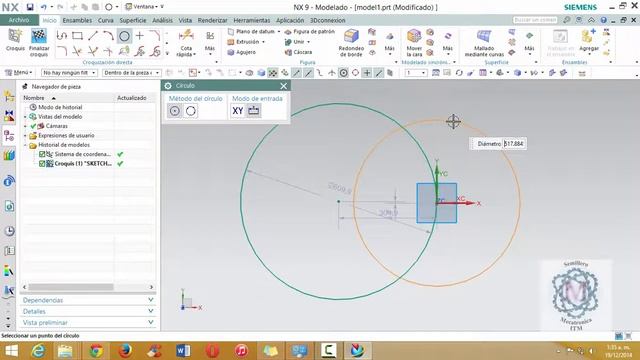Choose circle by three points method
The height and width of the screenshot is (360, 640).
(x=191, y=111)
